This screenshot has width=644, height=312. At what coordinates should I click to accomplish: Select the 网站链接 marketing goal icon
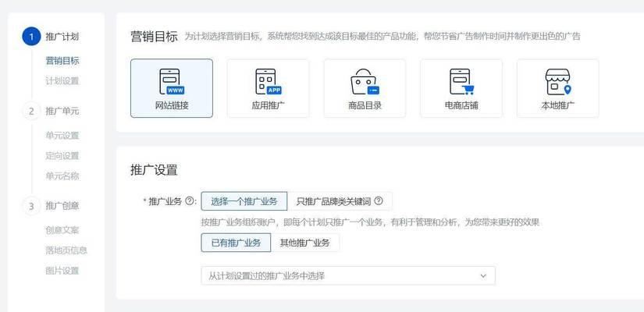172,82
